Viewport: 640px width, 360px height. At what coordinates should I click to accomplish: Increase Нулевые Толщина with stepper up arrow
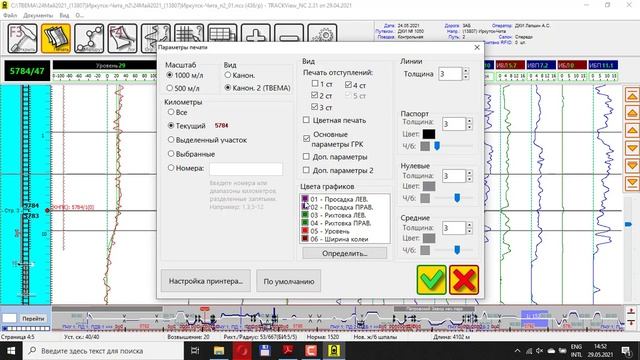[469, 173]
